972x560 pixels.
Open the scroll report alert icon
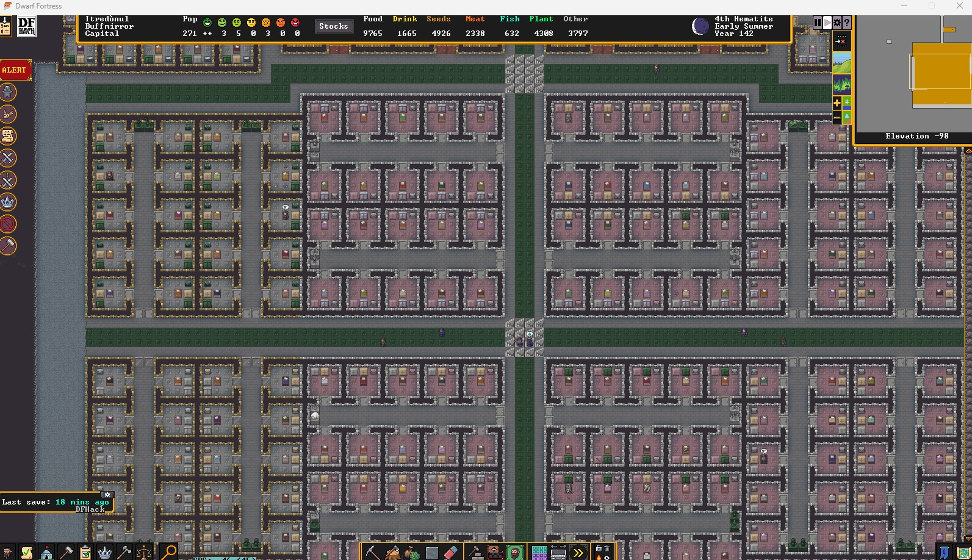coord(8,136)
